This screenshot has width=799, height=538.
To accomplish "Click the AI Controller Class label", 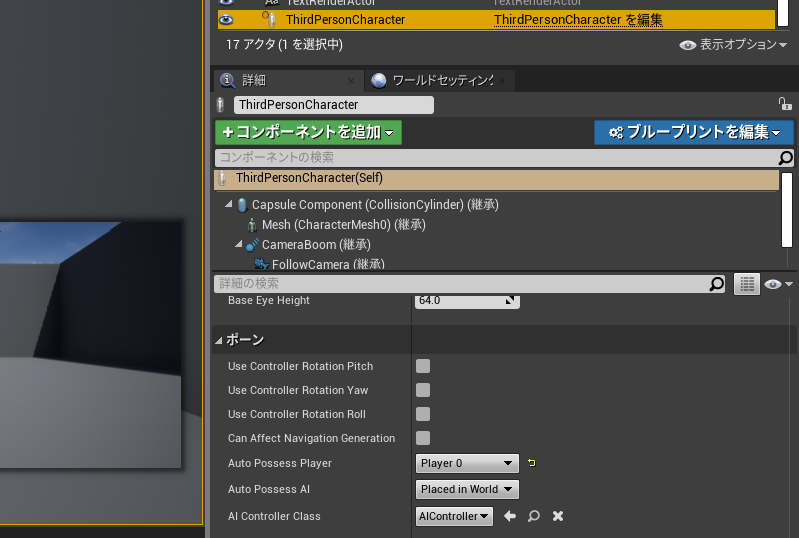I will 274,517.
